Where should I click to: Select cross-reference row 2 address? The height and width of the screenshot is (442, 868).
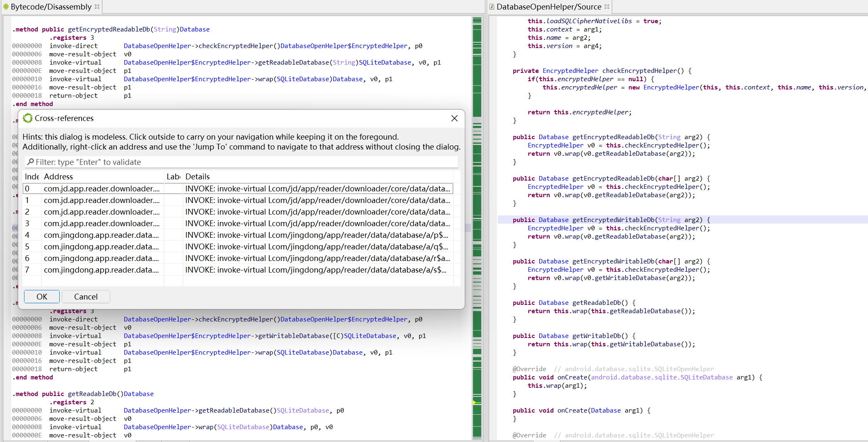coord(102,212)
